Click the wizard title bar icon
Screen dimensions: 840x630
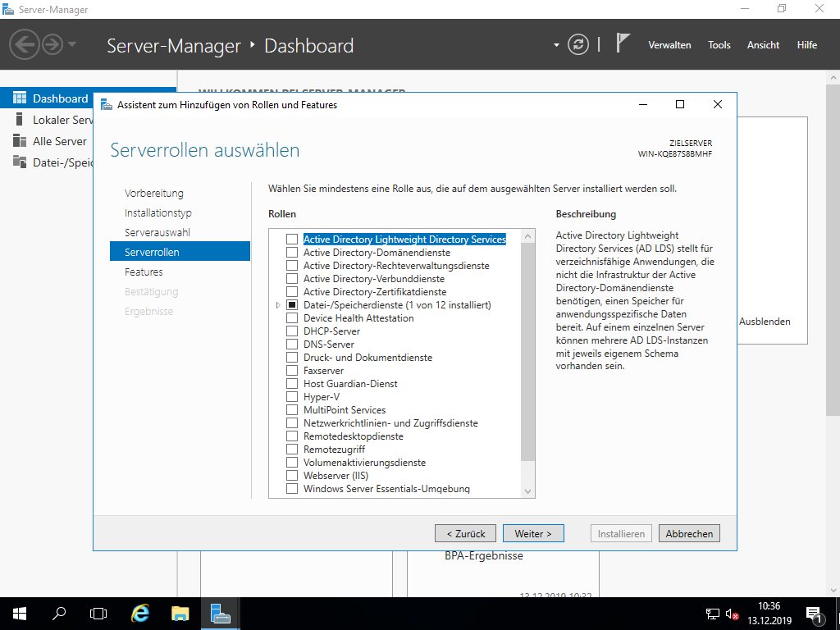(107, 105)
